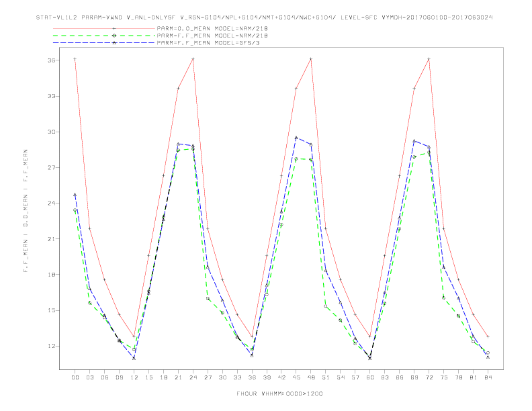Click x-axis forecast hour label 27
532x411 pixels.
point(208,377)
